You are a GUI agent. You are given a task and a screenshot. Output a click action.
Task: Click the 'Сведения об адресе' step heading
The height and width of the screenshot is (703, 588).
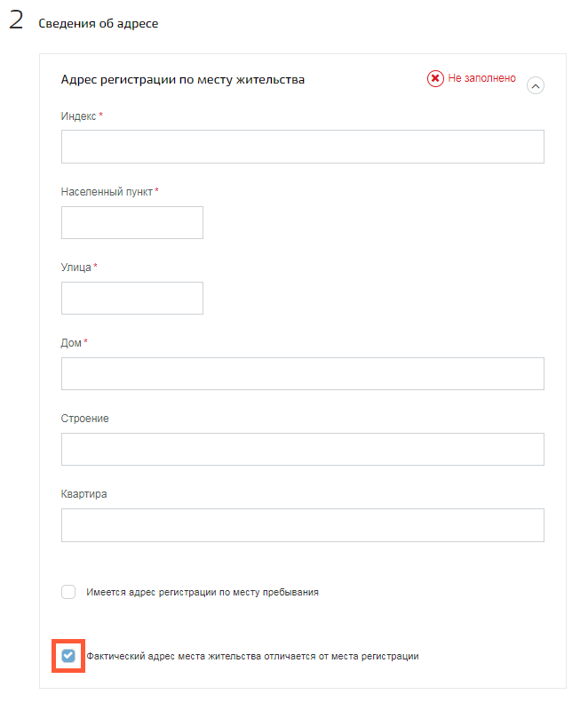tap(99, 23)
